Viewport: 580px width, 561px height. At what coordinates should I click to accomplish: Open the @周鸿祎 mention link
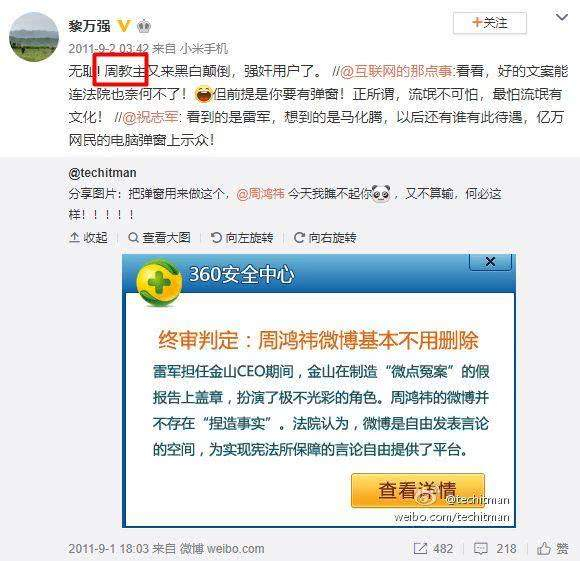[260, 193]
